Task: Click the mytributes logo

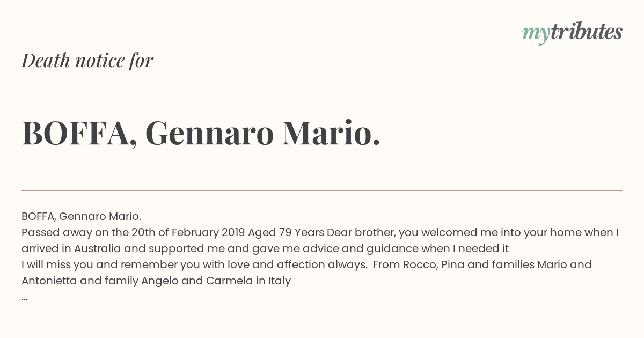Action: tap(572, 33)
